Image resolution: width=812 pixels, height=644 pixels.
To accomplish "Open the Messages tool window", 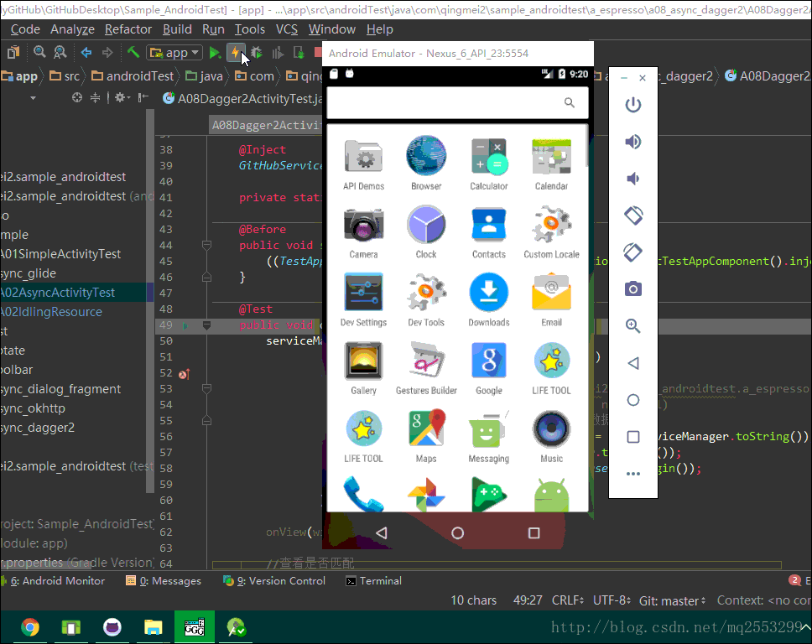I will [164, 581].
